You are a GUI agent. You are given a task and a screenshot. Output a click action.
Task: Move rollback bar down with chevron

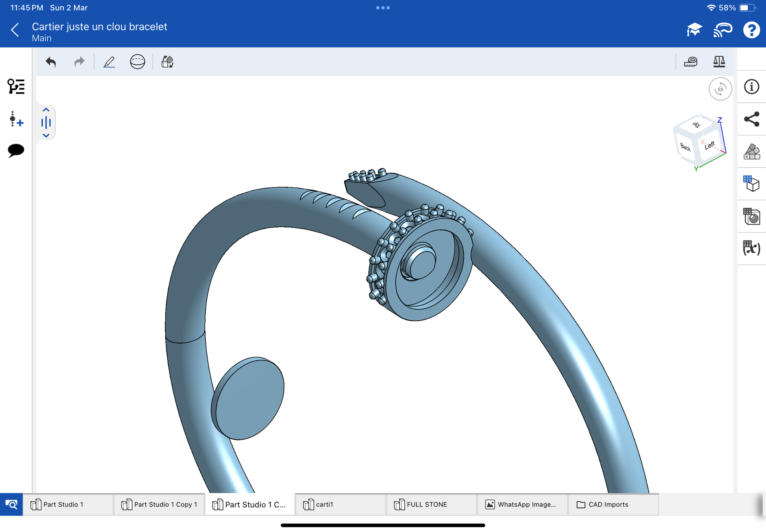(46, 135)
